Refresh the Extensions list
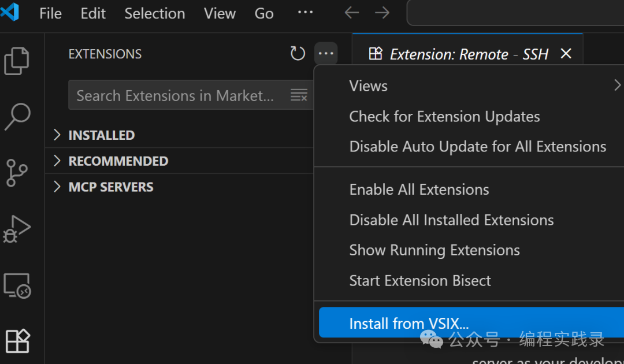Image resolution: width=624 pixels, height=364 pixels. point(298,53)
